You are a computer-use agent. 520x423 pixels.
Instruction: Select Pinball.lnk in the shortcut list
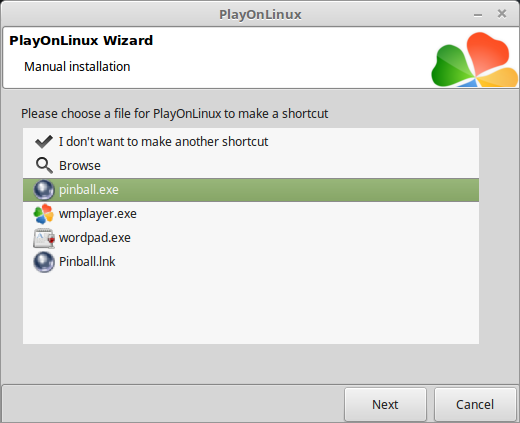(251, 262)
